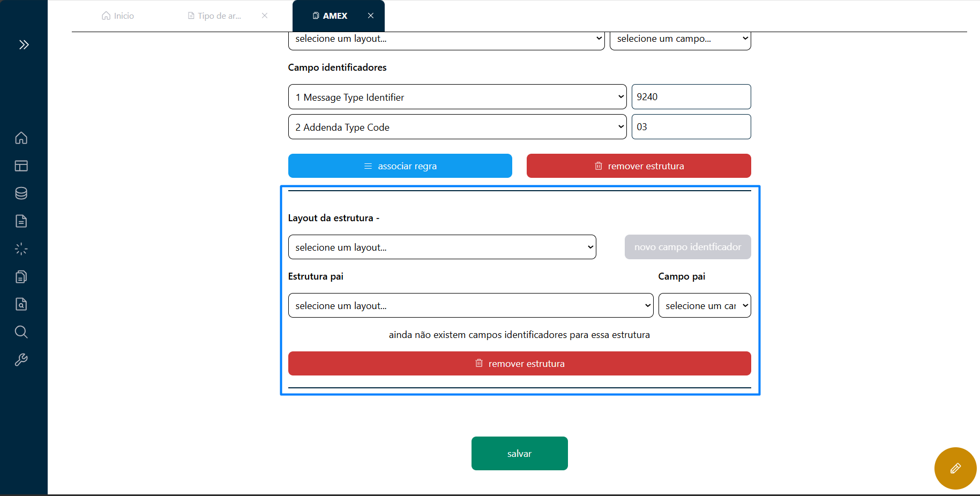The image size is (980, 496).
Task: Expand the sidebar with double chevron icon
Action: point(24,44)
